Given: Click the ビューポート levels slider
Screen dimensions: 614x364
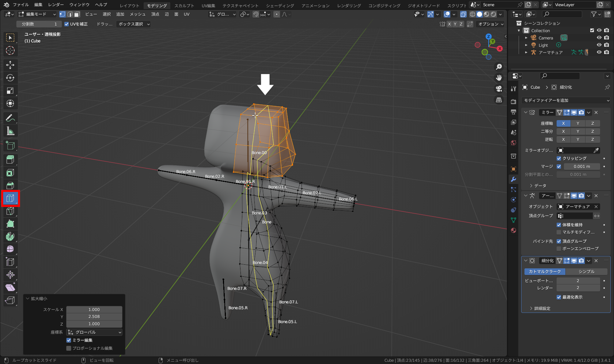Looking at the screenshot, I should point(578,281).
